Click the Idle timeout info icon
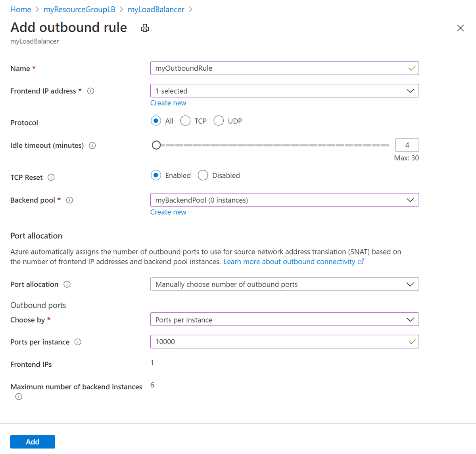 tap(92, 146)
